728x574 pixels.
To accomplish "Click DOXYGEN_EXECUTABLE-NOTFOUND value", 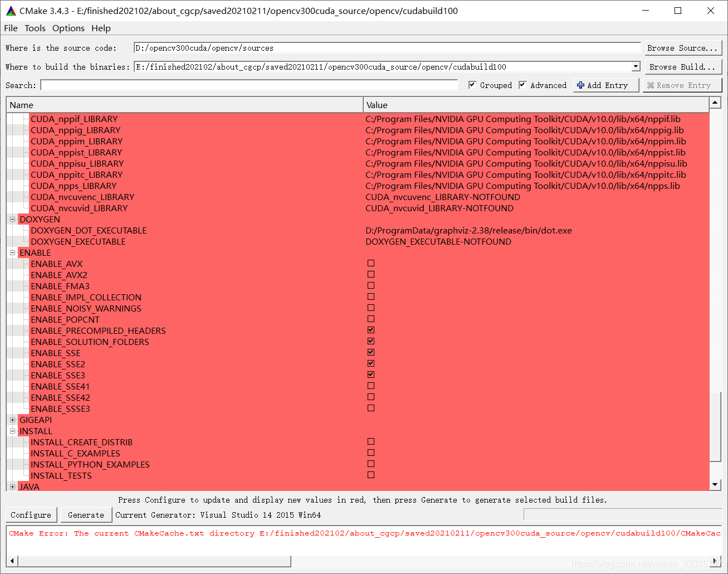I will pyautogui.click(x=438, y=241).
